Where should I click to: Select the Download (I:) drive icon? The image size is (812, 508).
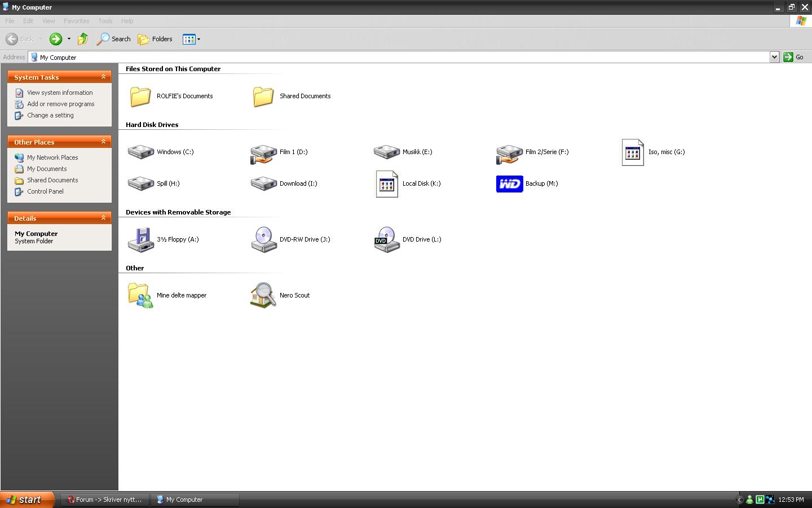click(263, 183)
